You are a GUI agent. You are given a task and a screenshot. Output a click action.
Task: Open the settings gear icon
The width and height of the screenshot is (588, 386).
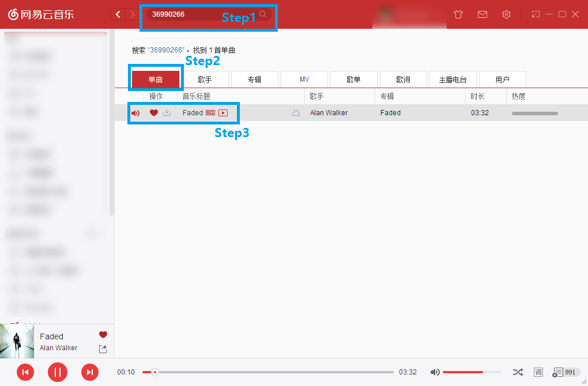[x=506, y=14]
